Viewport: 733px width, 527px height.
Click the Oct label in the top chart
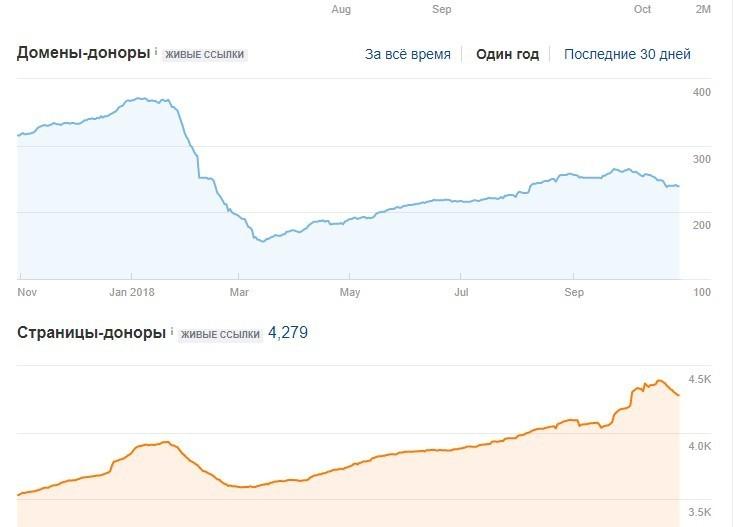click(642, 9)
